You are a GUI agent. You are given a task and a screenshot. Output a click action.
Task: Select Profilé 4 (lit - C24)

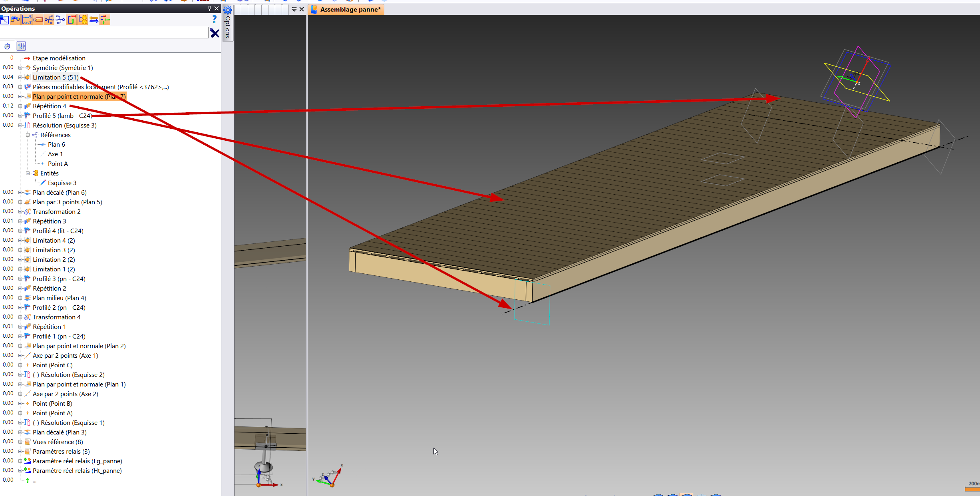point(58,231)
